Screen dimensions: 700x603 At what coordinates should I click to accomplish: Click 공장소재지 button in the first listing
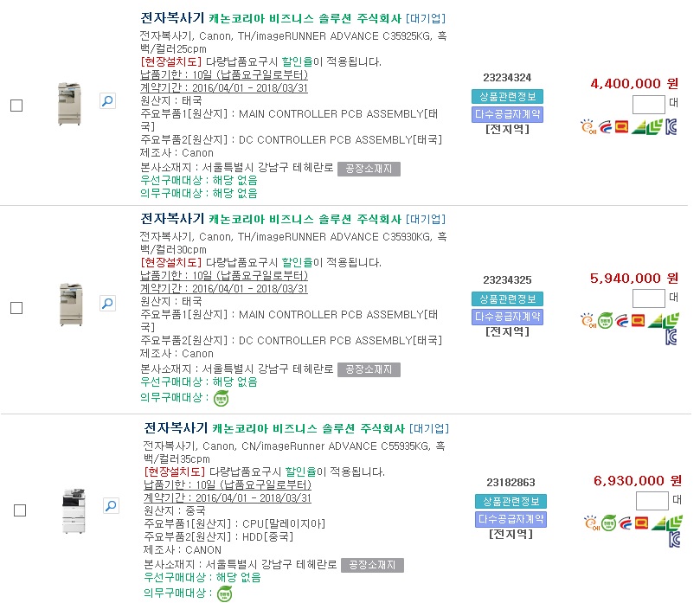click(369, 168)
